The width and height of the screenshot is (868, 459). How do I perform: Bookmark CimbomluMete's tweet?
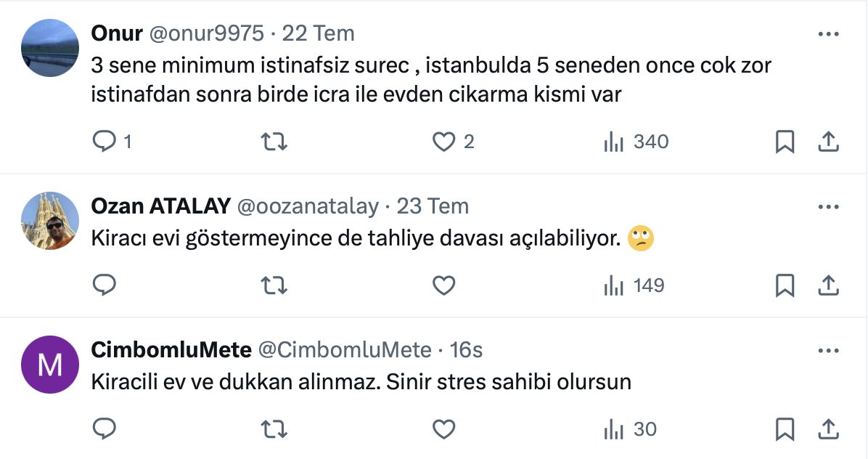[785, 429]
